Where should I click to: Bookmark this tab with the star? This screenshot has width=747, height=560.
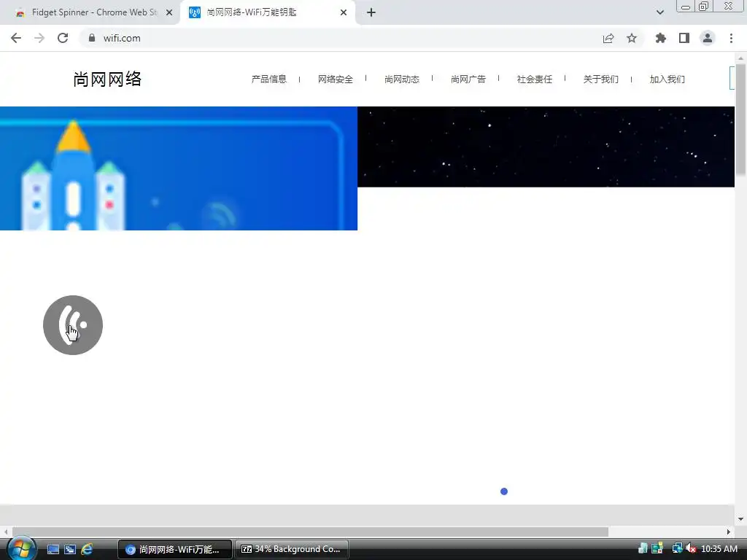tap(632, 38)
